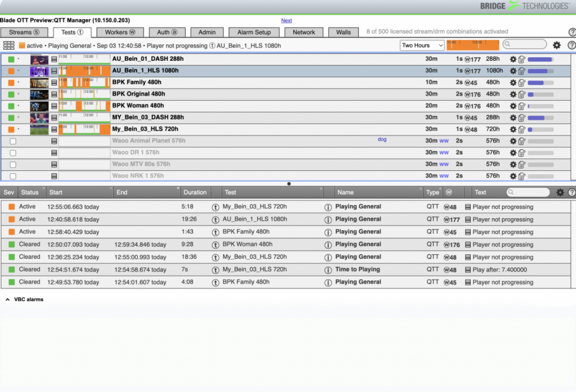Click the dog tag link

382,139
